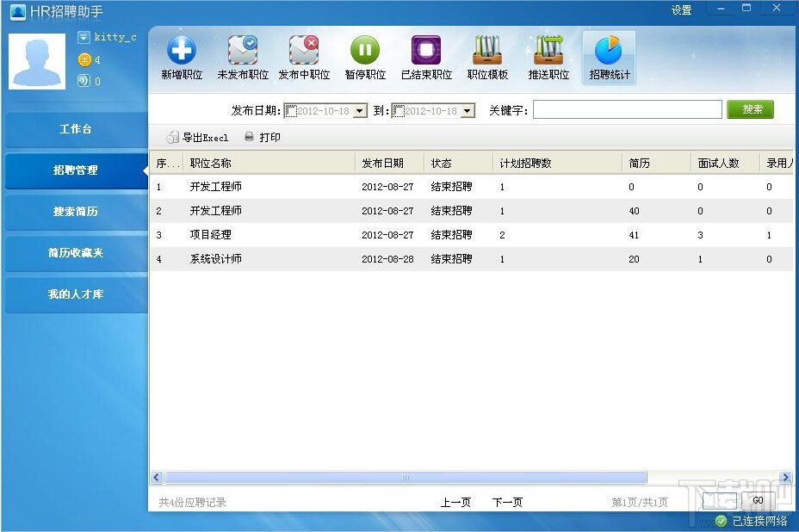Click HR招聘助手 app logo icon
Screen dimensions: 799x532
coord(18,11)
